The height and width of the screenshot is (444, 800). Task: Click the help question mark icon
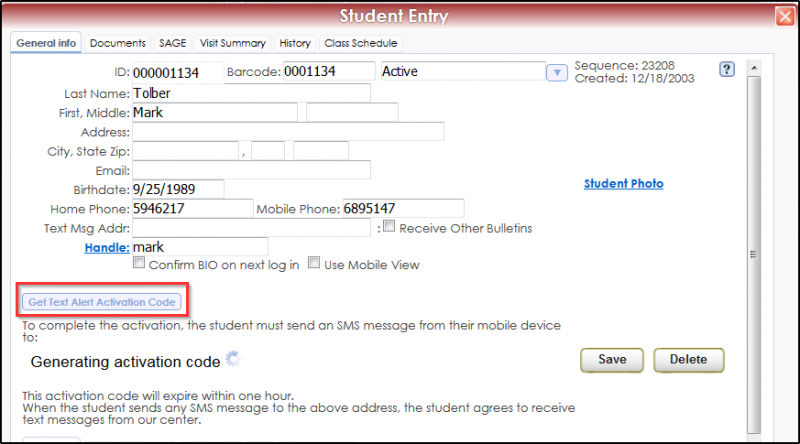pyautogui.click(x=727, y=69)
